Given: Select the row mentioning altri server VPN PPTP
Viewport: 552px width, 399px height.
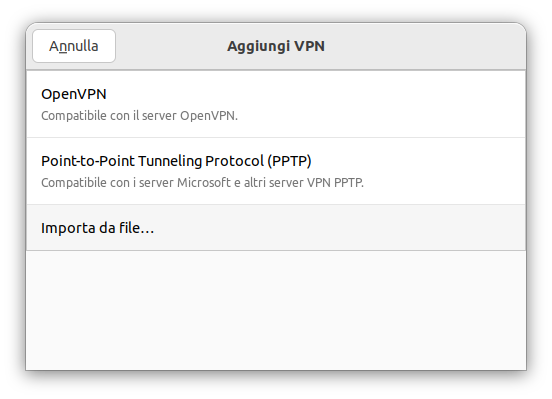Looking at the screenshot, I should 276,171.
